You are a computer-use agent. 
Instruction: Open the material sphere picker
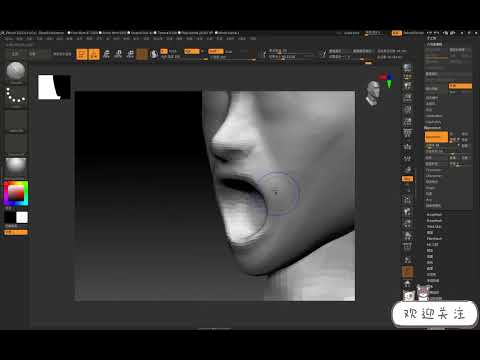click(16, 166)
